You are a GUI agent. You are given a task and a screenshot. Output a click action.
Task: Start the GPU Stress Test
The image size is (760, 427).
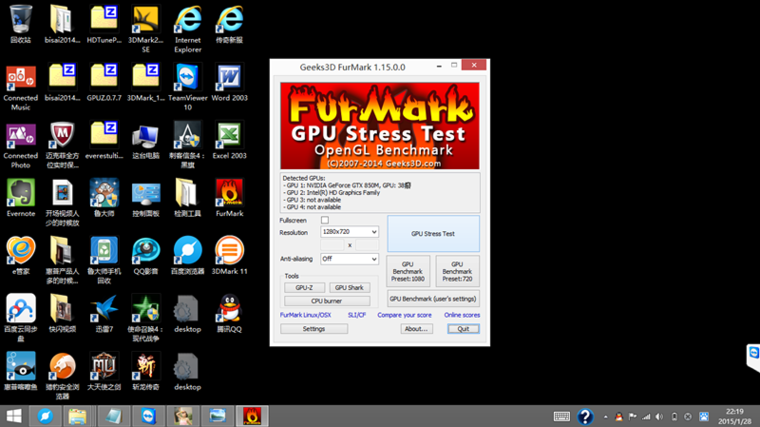pyautogui.click(x=433, y=234)
